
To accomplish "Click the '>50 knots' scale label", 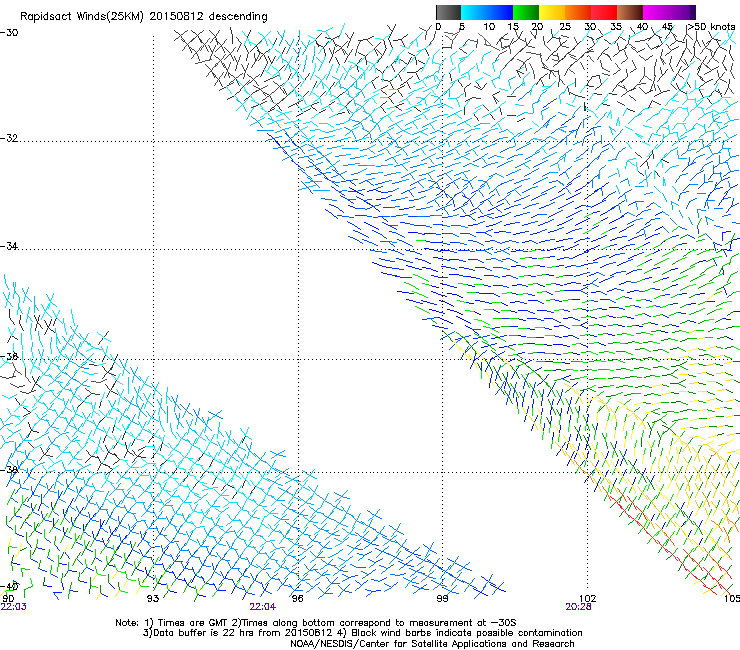I will (711, 27).
